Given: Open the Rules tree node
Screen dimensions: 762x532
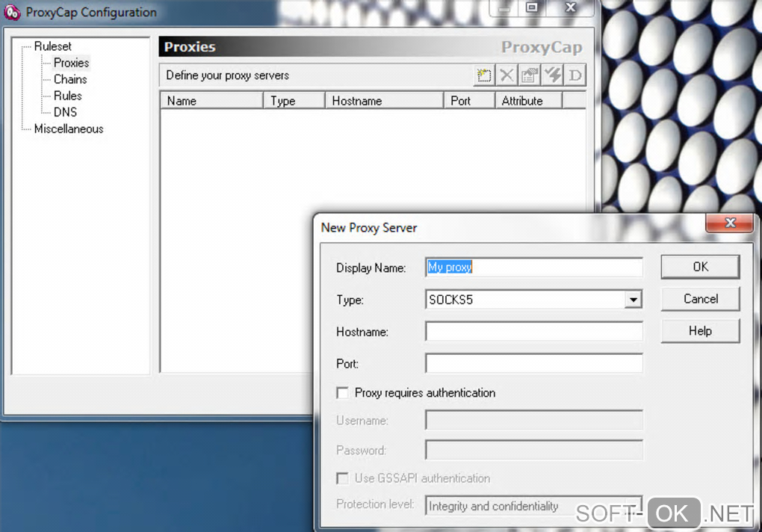Looking at the screenshot, I should (67, 96).
